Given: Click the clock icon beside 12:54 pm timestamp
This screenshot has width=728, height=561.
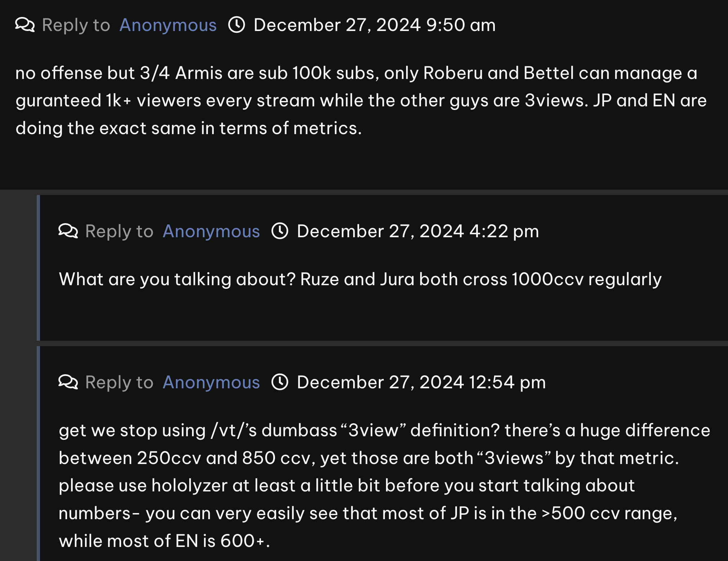Looking at the screenshot, I should (x=280, y=382).
